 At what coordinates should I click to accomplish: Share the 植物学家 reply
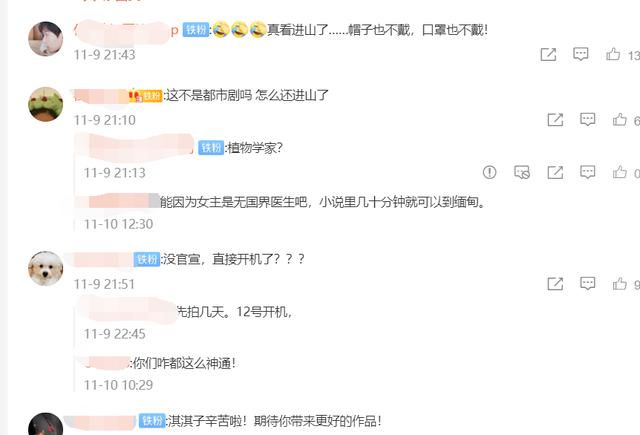pos(555,172)
